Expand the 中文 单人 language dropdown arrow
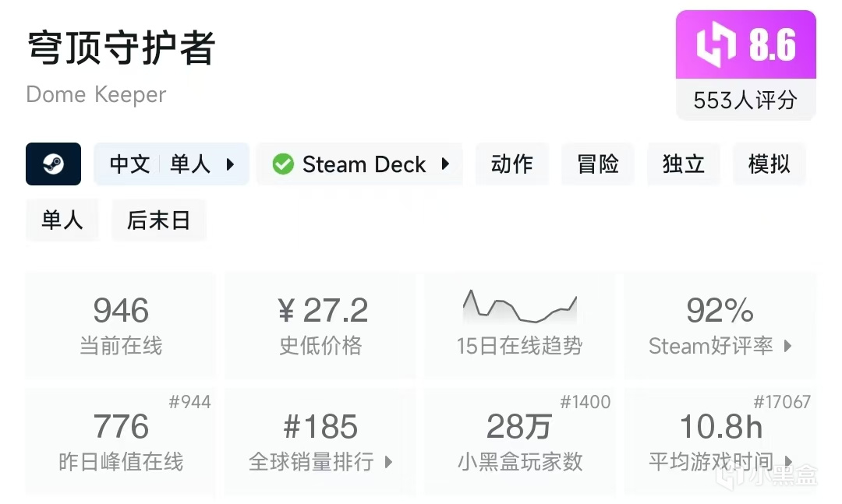Screen dimensions: 842x504 tap(230, 164)
